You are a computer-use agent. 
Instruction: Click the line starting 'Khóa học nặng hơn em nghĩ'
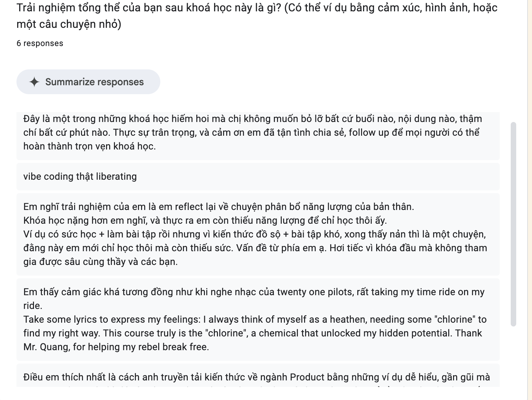click(205, 221)
